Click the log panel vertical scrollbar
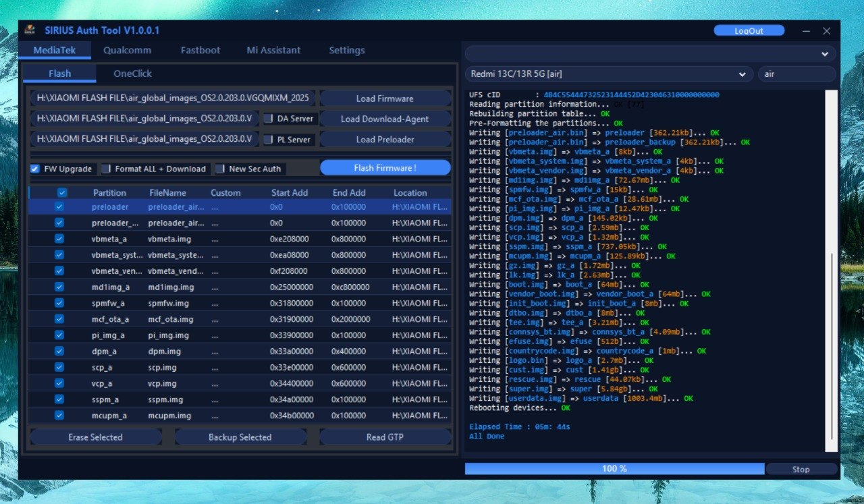Screen dimensions: 864x504 pyautogui.click(x=832, y=271)
